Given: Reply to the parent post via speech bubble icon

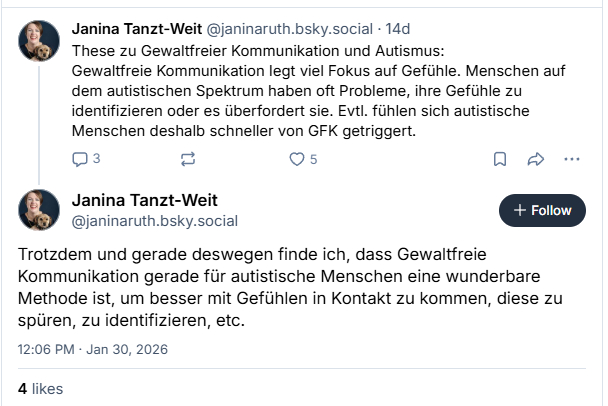Looking at the screenshot, I should [x=81, y=159].
